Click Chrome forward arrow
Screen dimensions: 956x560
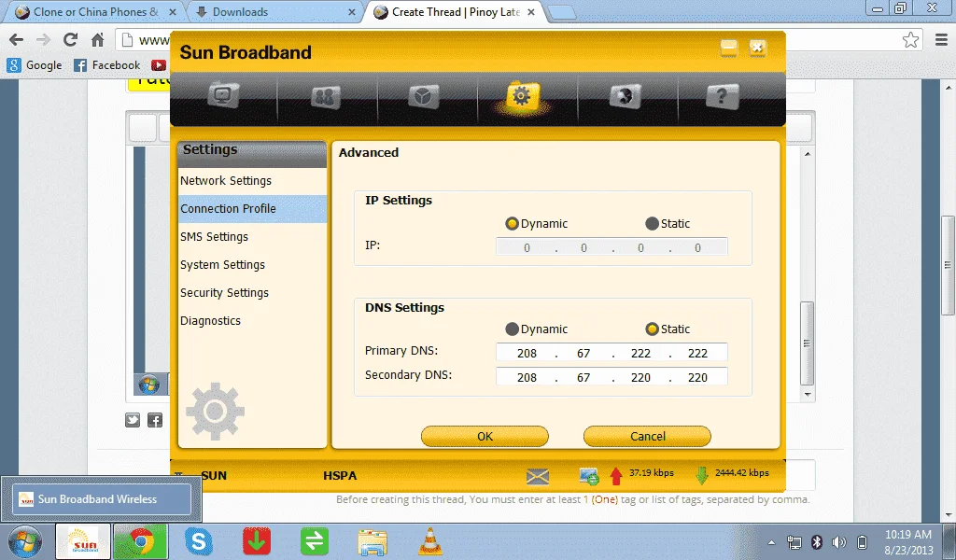pyautogui.click(x=43, y=40)
